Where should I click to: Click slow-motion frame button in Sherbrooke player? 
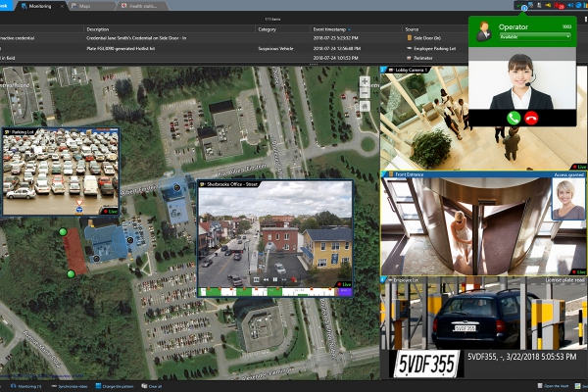[x=257, y=279]
